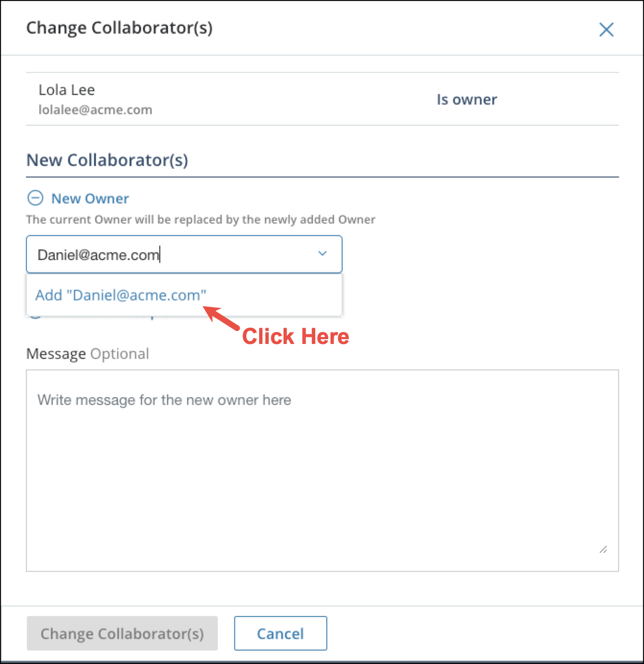Click the New Collaborator(s) section heading
The image size is (644, 664).
coord(107,160)
